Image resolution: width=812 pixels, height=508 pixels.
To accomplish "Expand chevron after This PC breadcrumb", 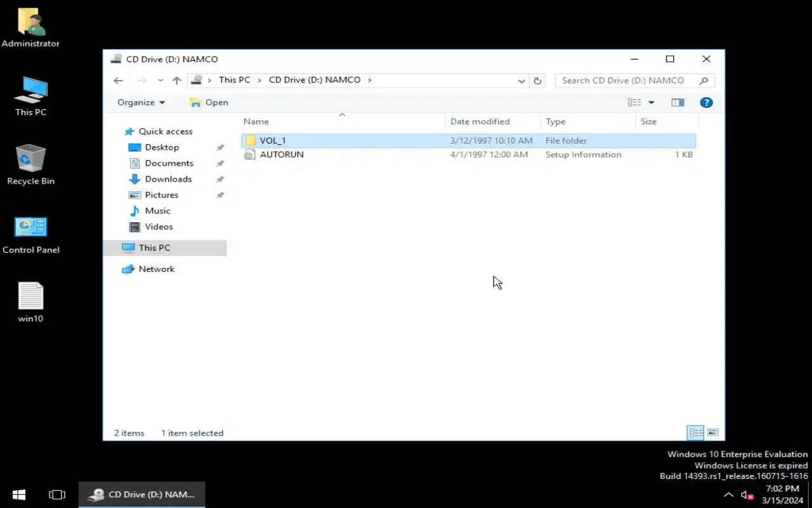I will [x=259, y=80].
